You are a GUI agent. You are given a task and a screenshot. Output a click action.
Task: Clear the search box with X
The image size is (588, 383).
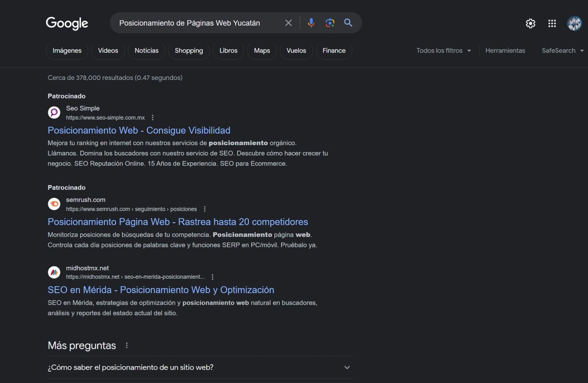click(289, 23)
